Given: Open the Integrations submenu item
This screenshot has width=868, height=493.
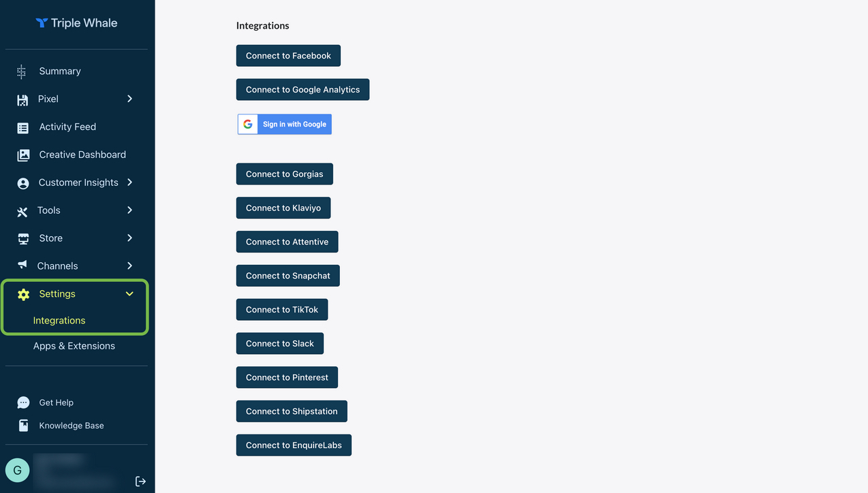Looking at the screenshot, I should pos(59,321).
